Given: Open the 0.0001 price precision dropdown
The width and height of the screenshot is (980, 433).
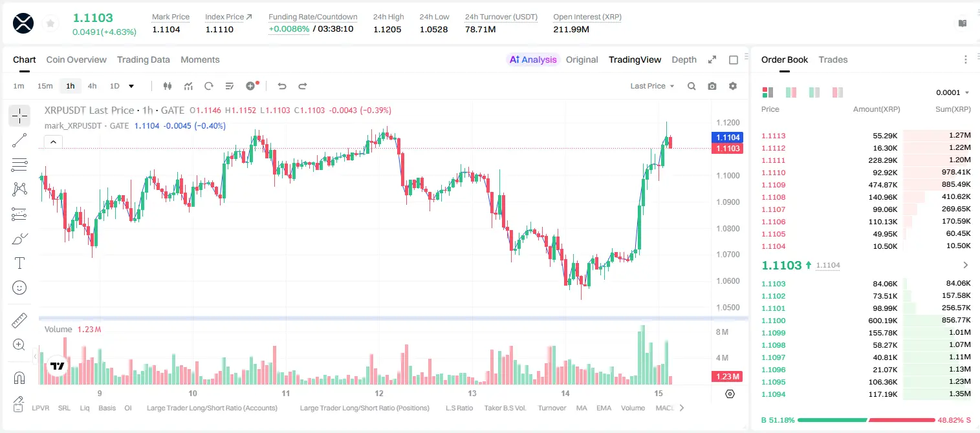Looking at the screenshot, I should 952,92.
